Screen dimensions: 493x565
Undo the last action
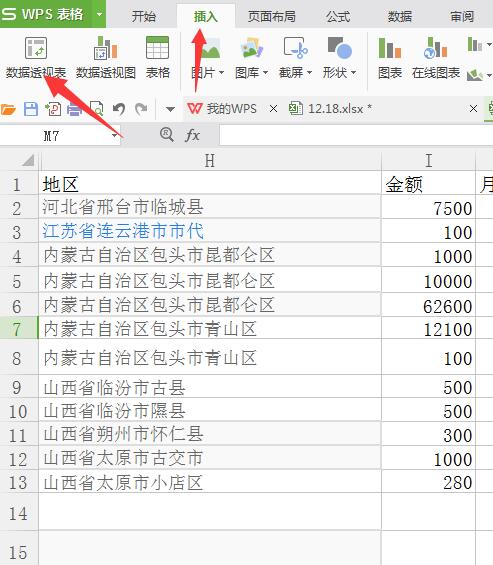pyautogui.click(x=119, y=109)
